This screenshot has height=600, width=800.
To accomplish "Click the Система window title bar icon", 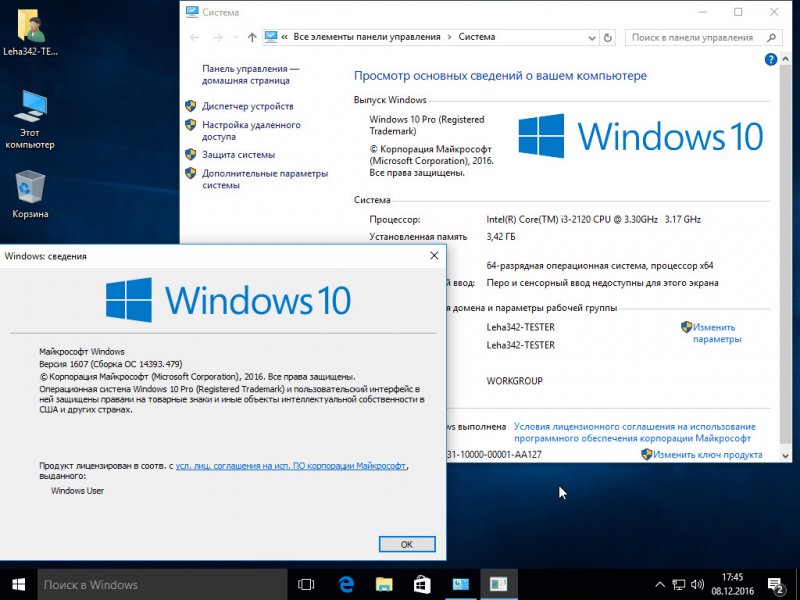I will (x=192, y=12).
